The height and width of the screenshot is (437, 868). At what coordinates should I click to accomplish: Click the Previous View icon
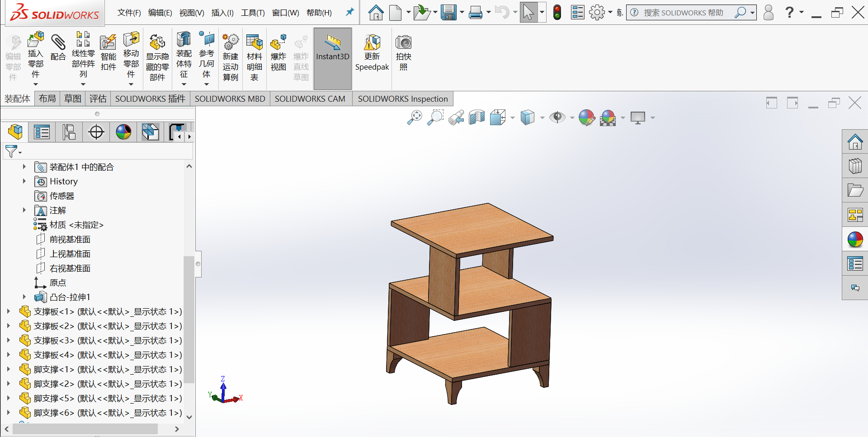[x=456, y=117]
